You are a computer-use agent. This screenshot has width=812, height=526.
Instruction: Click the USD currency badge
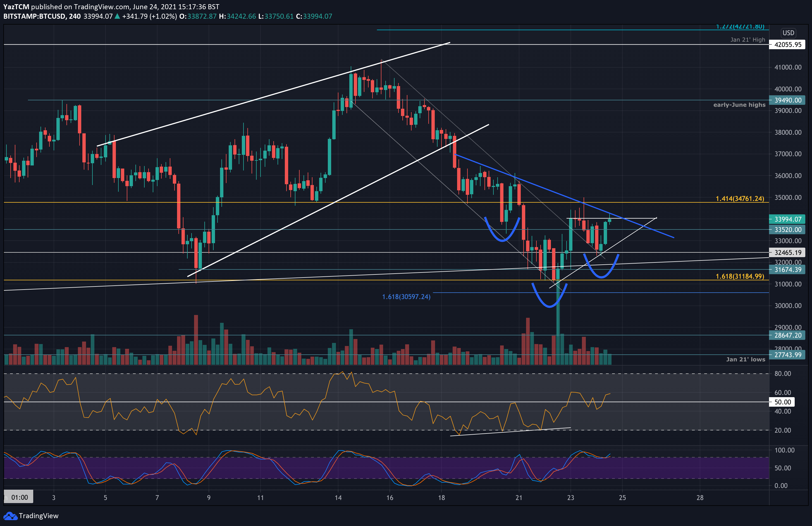pos(788,33)
